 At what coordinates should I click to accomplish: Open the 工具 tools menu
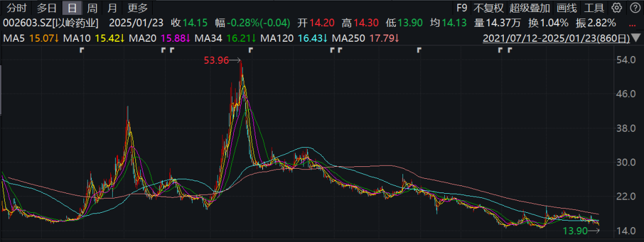(594, 8)
